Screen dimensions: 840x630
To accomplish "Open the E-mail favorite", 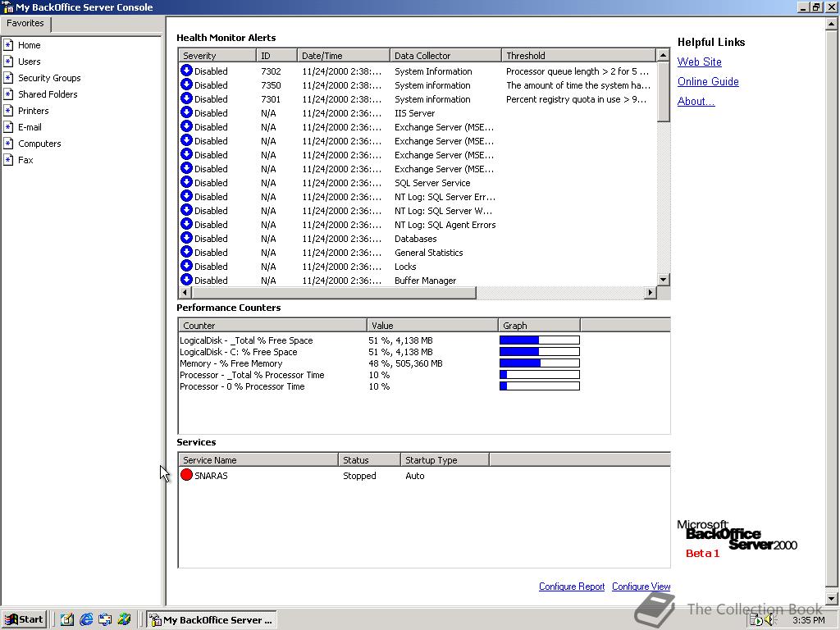I will click(30, 127).
